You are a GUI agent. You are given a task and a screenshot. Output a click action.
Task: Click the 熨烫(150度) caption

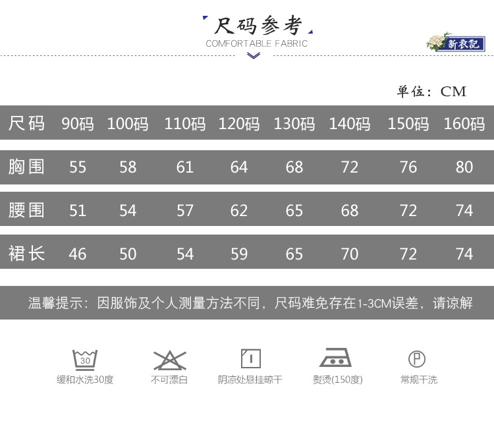click(338, 379)
